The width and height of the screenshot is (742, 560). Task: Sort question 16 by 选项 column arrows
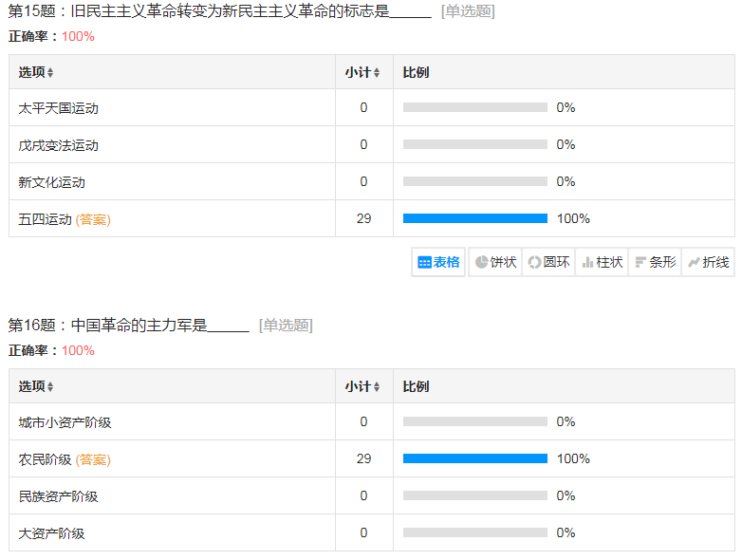pyautogui.click(x=50, y=387)
